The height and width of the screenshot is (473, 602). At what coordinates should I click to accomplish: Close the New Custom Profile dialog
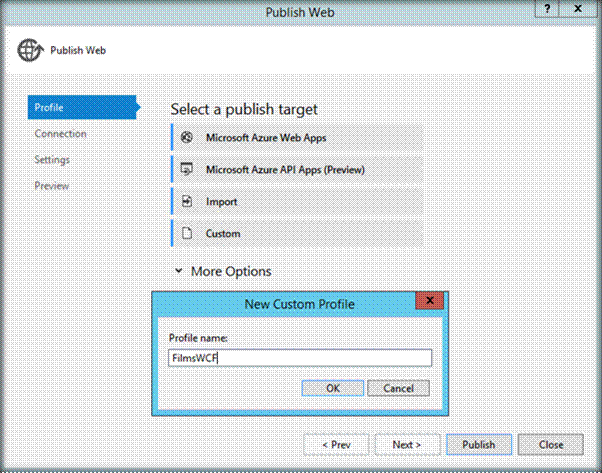coord(430,300)
